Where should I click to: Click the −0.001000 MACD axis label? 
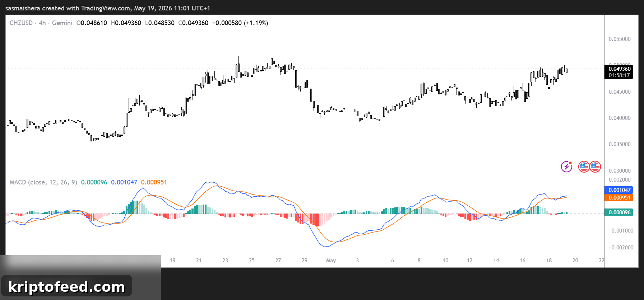point(621,231)
